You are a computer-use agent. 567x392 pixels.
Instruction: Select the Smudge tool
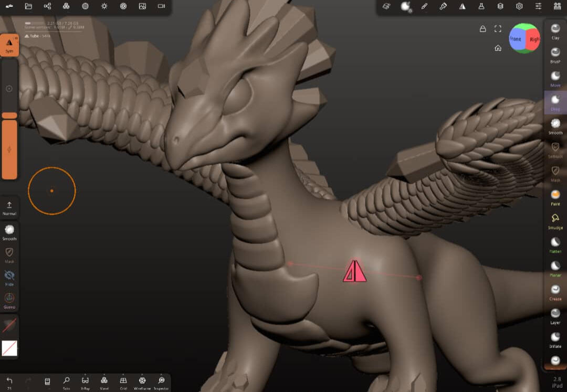(555, 221)
